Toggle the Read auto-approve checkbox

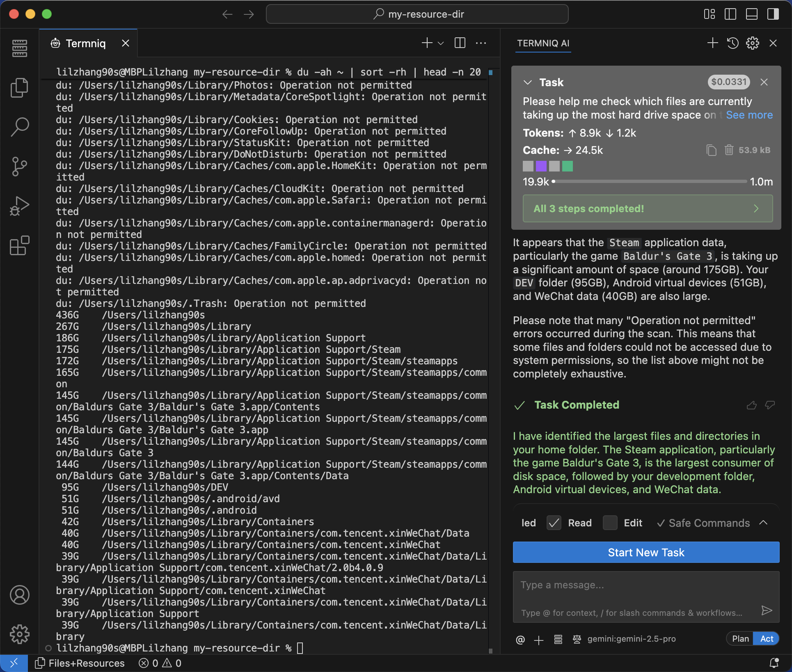554,523
